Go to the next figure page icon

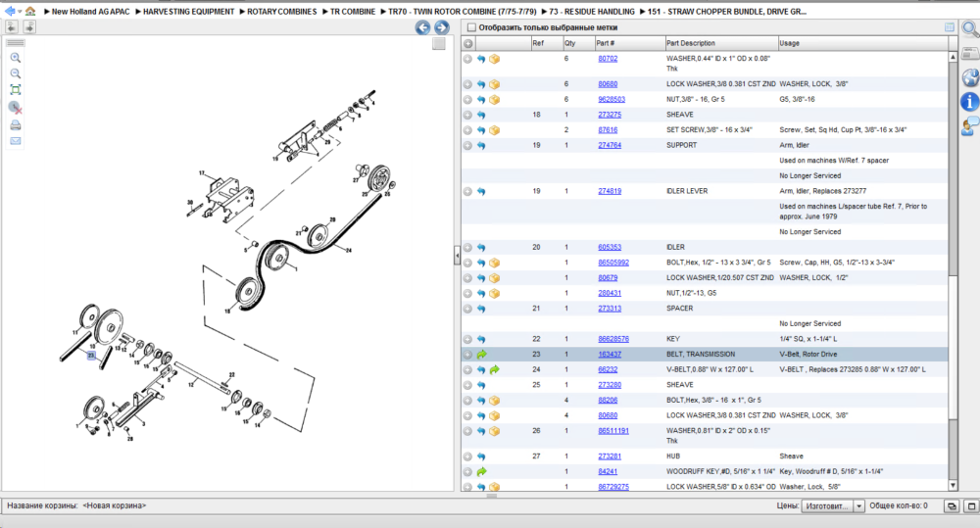[x=29, y=26]
